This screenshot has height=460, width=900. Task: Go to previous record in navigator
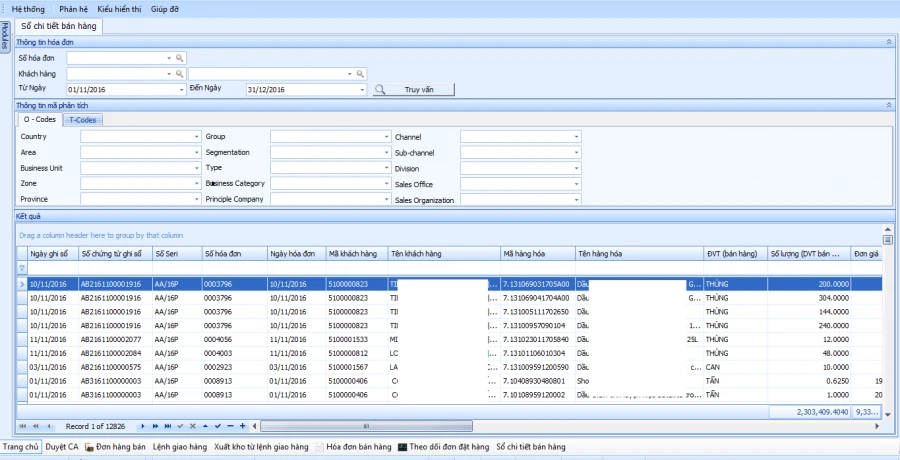click(x=49, y=426)
